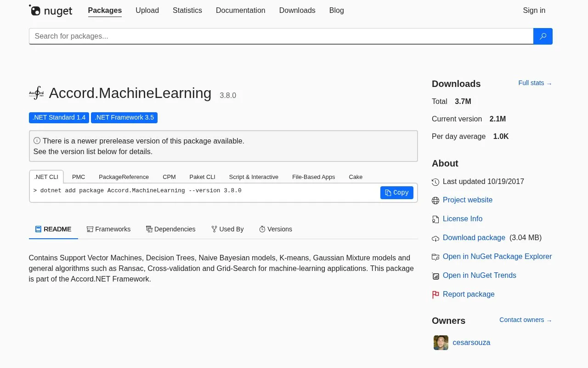Copy the dotnet add package command
Screen dimensions: 588x368
[397, 193]
